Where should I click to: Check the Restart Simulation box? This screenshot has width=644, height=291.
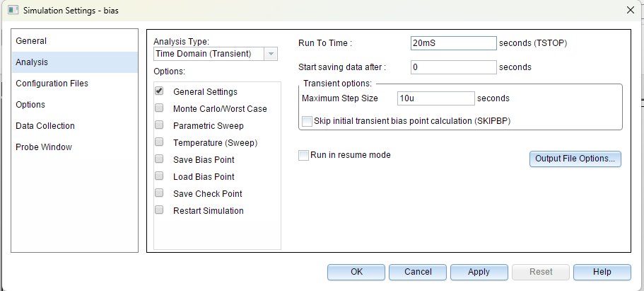coord(159,210)
